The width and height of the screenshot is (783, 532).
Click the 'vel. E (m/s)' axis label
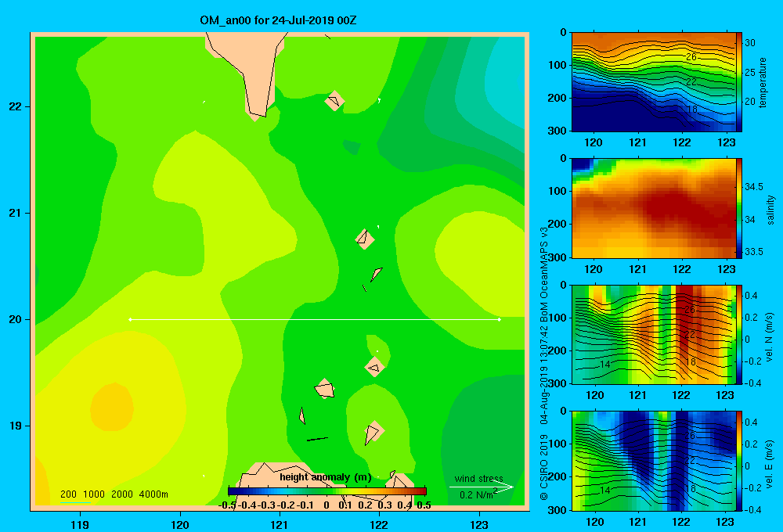[x=770, y=462]
